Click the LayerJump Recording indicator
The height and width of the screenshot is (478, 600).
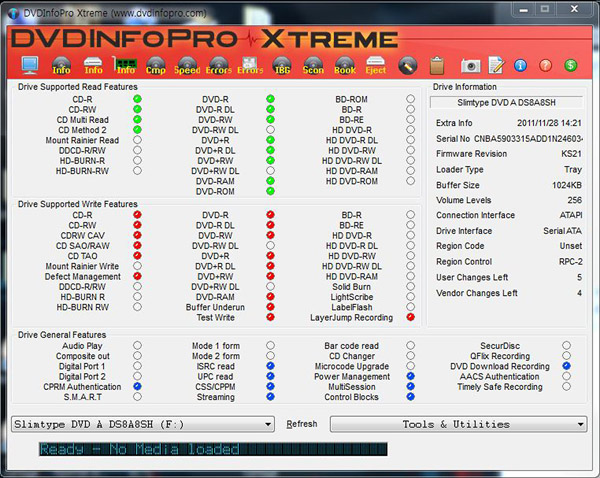(410, 317)
